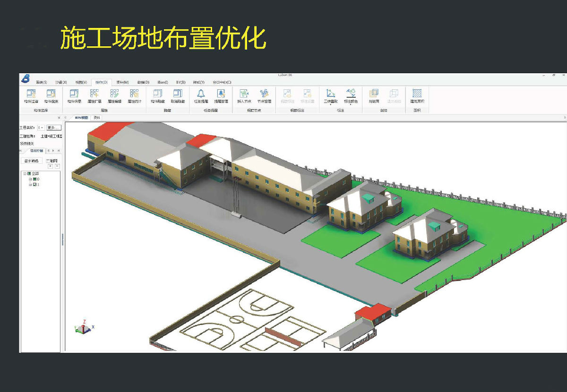The width and height of the screenshot is (567, 392).
Task: Open the 三维量取 dropdown arrow
Action: pos(330,104)
